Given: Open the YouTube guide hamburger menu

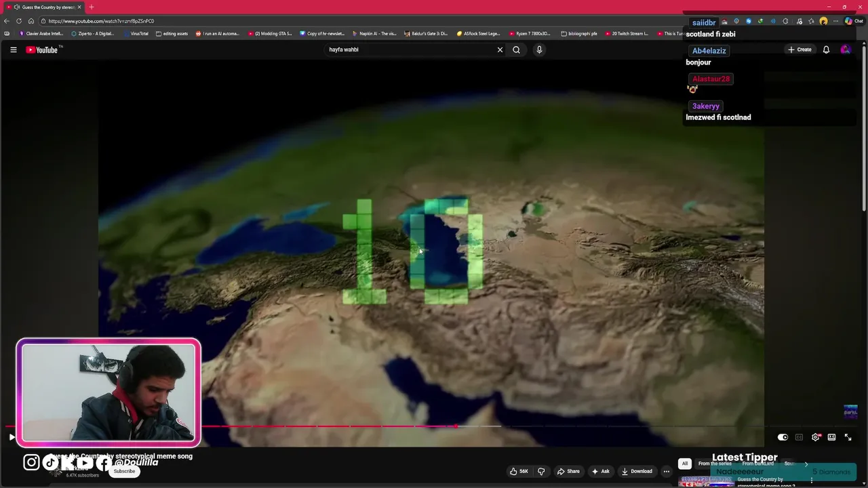Looking at the screenshot, I should coord(13,49).
